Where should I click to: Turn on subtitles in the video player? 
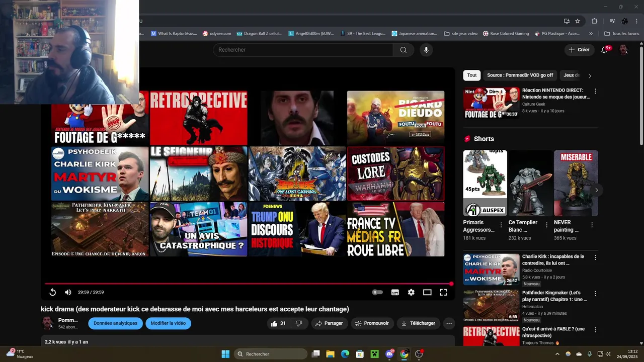[395, 292]
